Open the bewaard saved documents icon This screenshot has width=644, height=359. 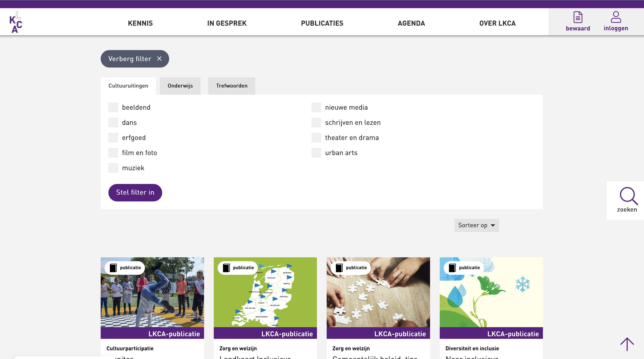click(x=578, y=17)
